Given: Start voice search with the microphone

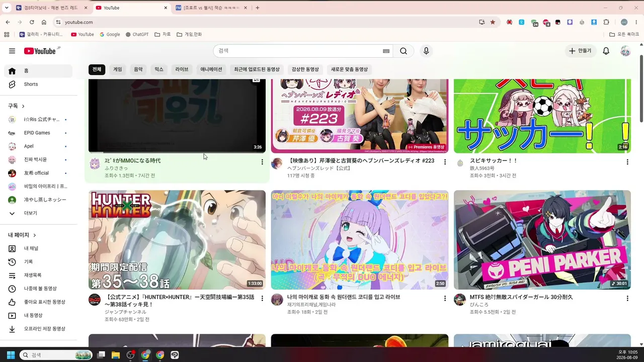Looking at the screenshot, I should 426,51.
